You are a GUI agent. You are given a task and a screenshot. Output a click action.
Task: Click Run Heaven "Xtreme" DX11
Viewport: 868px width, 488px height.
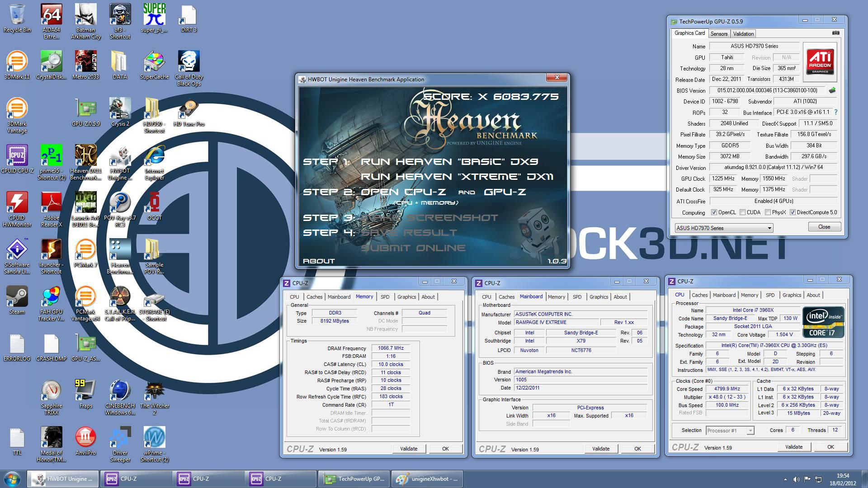[457, 177]
